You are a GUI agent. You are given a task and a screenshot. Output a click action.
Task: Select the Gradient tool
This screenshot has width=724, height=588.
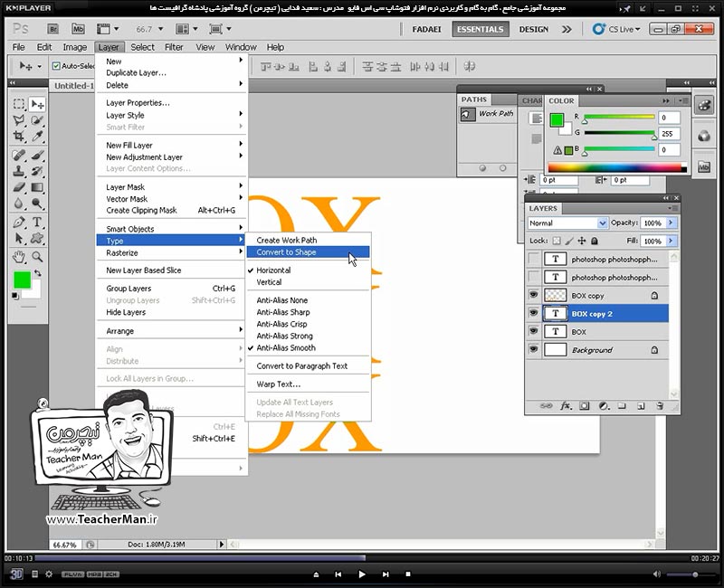[37, 187]
